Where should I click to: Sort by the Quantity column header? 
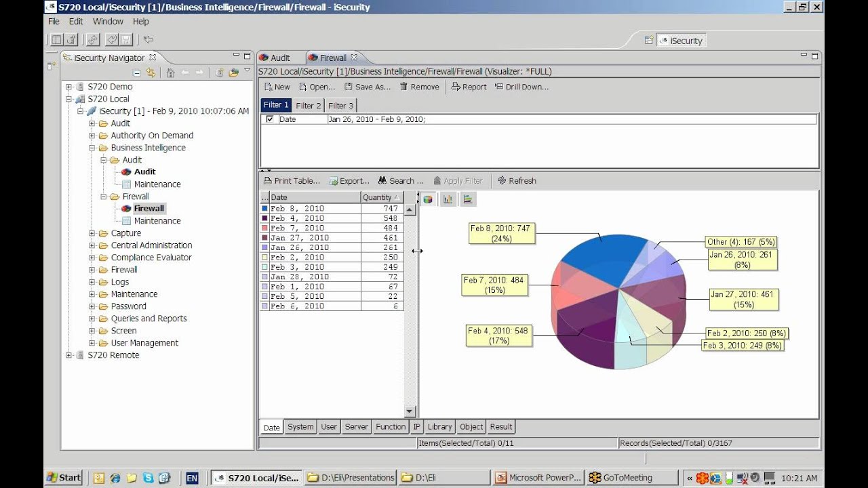(382, 197)
